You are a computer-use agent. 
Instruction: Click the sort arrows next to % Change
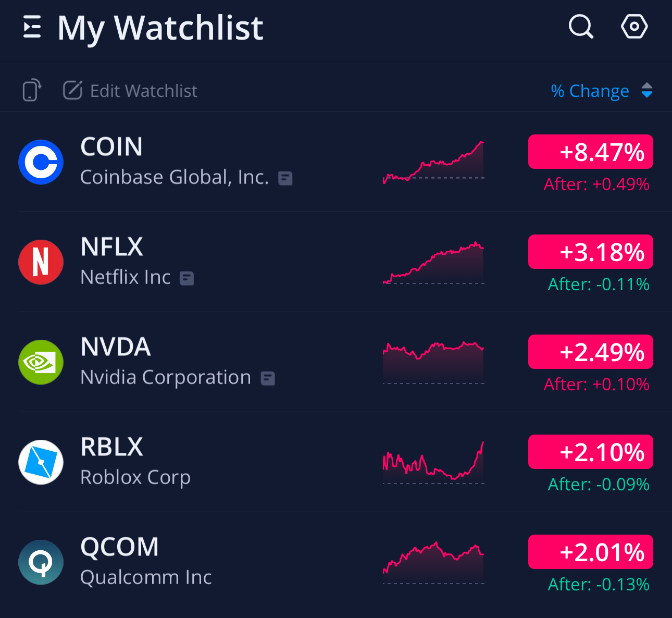[647, 91]
